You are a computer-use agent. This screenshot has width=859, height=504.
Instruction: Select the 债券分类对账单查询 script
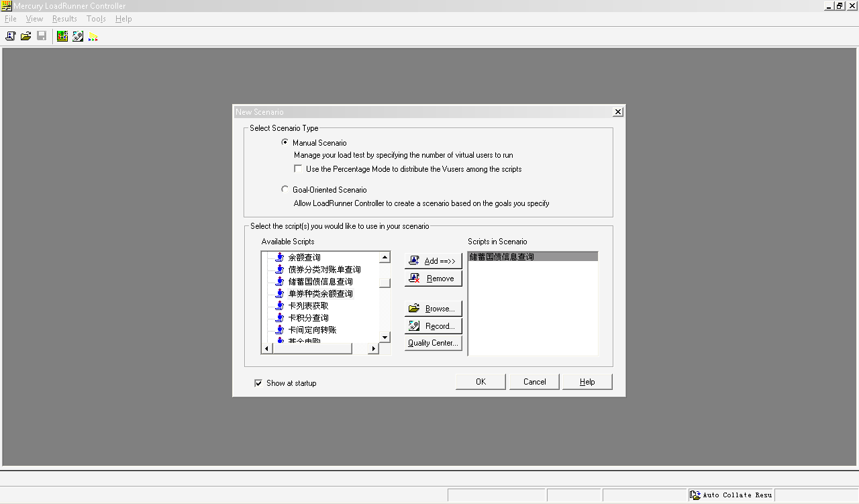pos(324,270)
